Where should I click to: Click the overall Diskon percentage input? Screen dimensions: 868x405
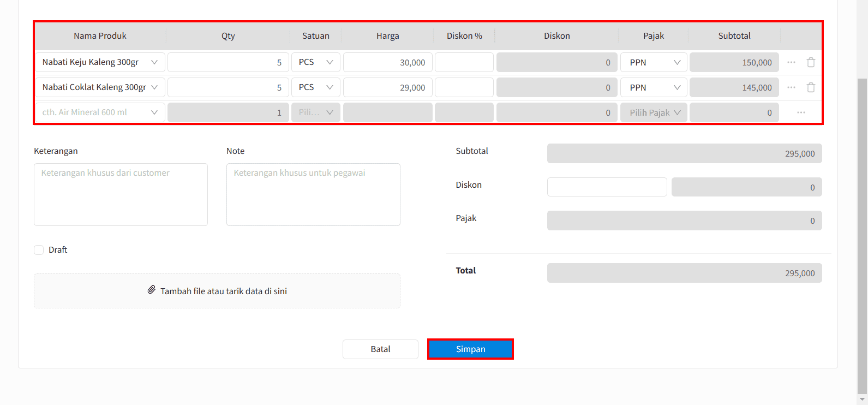(x=607, y=187)
